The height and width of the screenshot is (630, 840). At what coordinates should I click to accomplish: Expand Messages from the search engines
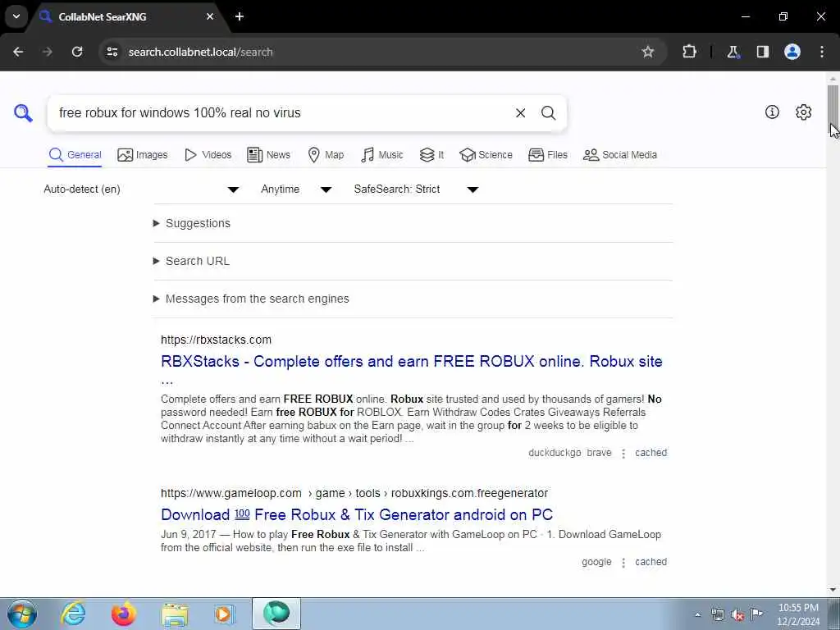pos(251,299)
